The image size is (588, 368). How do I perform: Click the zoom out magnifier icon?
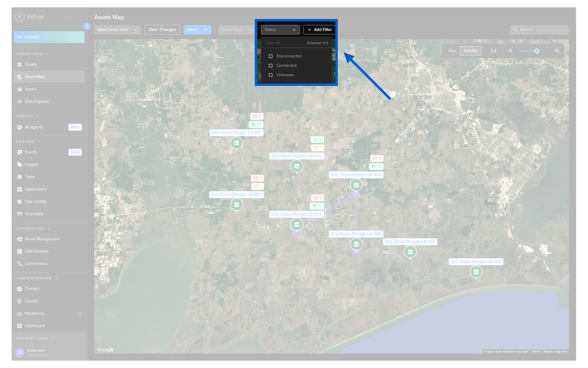pos(510,51)
